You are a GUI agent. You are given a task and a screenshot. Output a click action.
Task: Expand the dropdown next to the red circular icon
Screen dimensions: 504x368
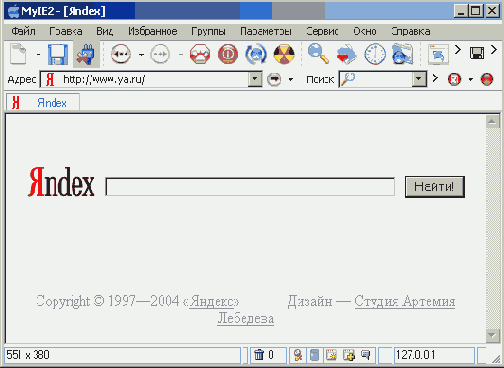[471, 80]
